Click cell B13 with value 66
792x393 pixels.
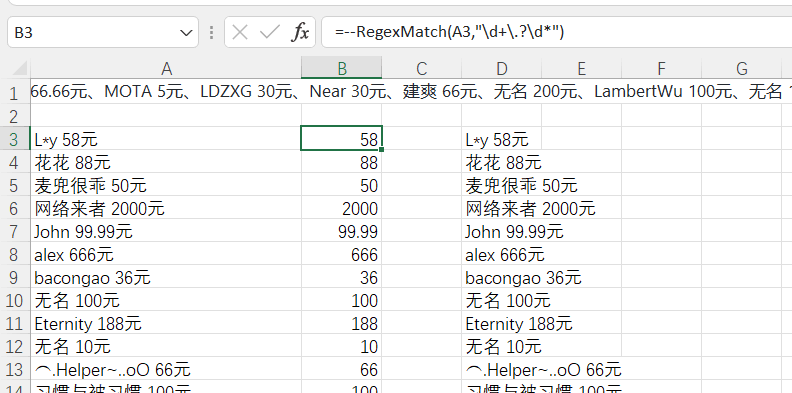[341, 369]
